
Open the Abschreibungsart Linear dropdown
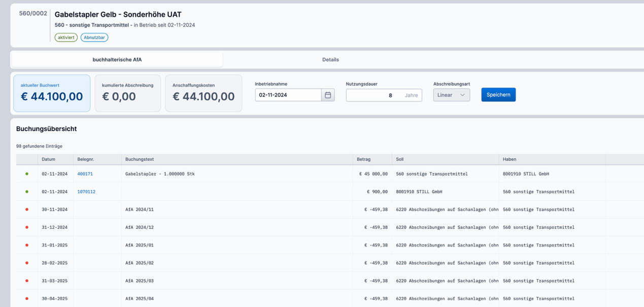[451, 95]
